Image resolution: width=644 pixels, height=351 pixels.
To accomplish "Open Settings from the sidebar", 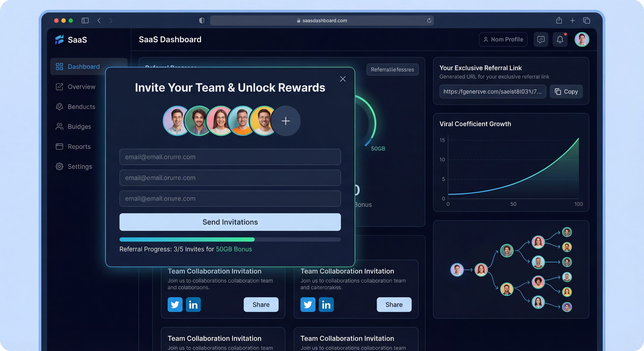I will coord(80,166).
